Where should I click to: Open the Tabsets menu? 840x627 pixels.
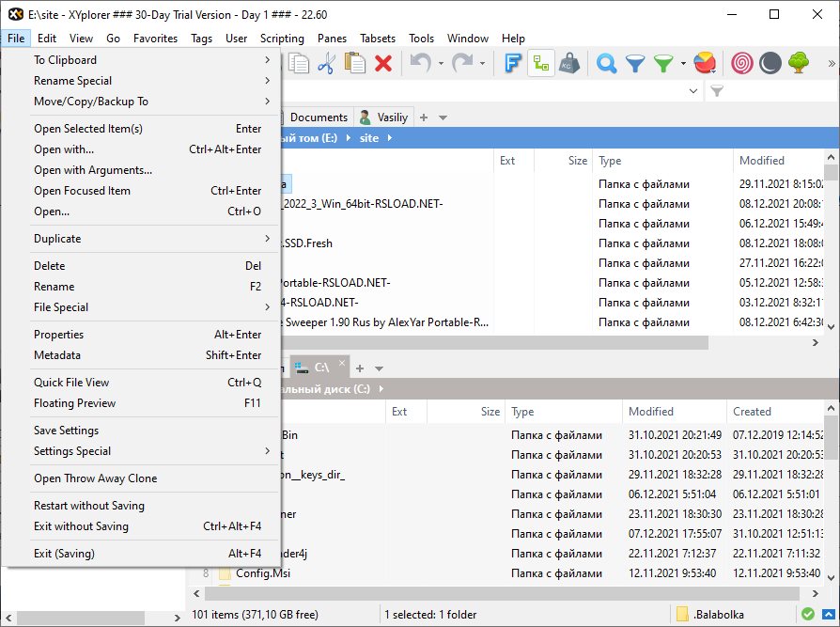pyautogui.click(x=378, y=39)
